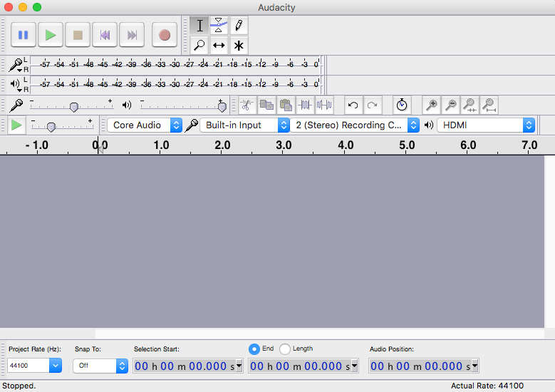Open the playback meter speaker menu
555x392 pixels.
pos(16,85)
